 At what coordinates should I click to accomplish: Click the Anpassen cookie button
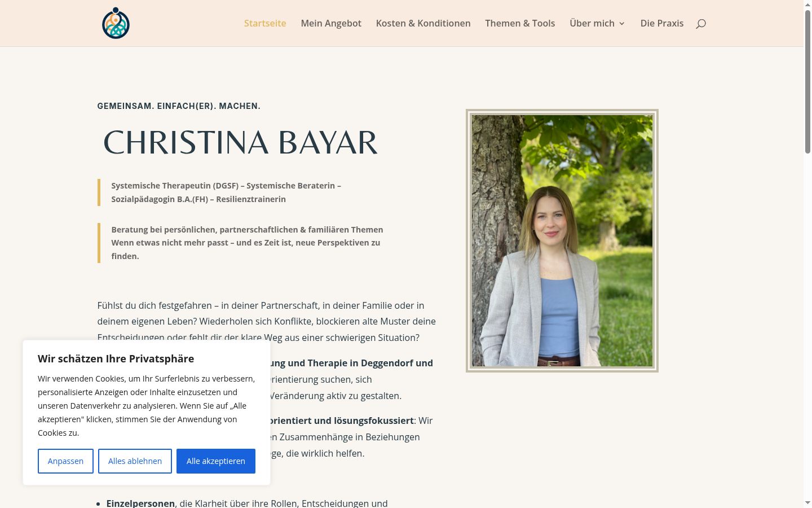(x=65, y=461)
